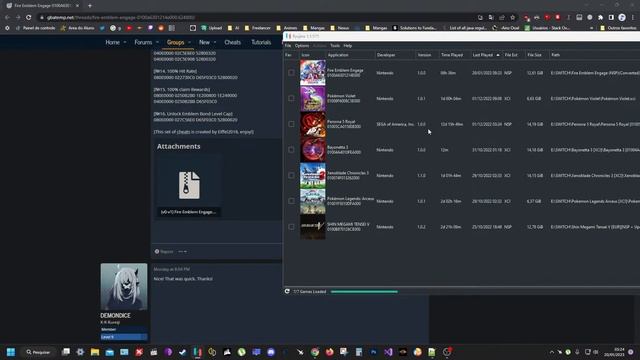Open File Explorer from the taskbar
This screenshot has width=640, height=360.
(95, 352)
